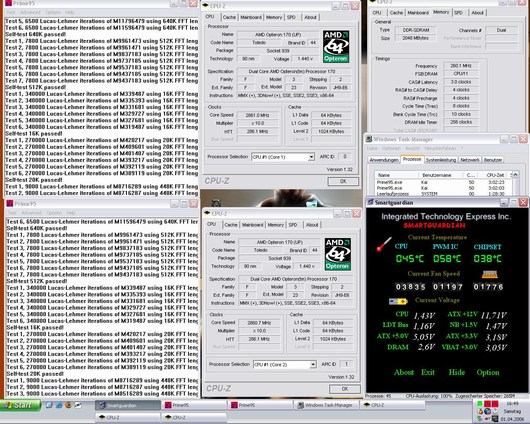Click Exit link in Smartguardian

(x=428, y=372)
